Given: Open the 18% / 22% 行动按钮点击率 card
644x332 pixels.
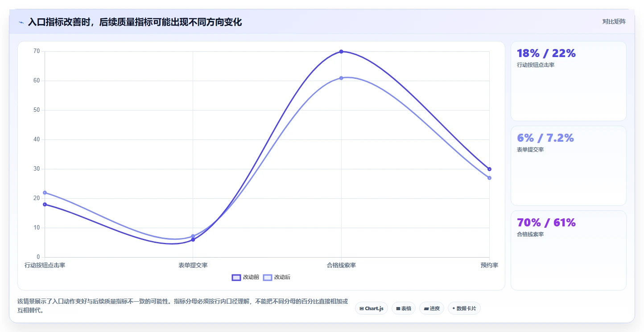Looking at the screenshot, I should tap(569, 81).
